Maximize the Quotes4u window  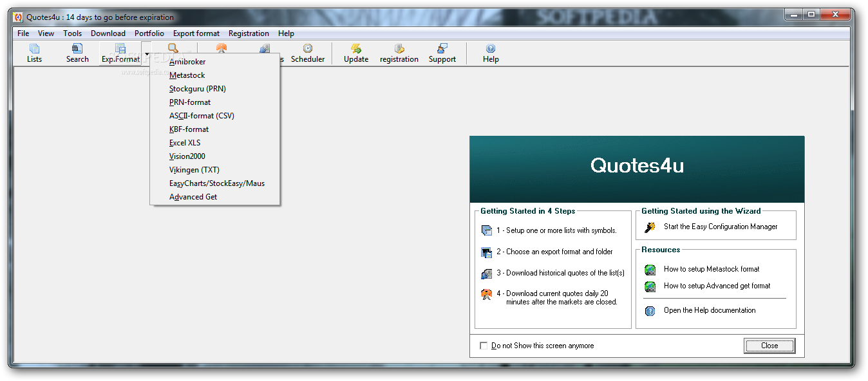point(811,14)
